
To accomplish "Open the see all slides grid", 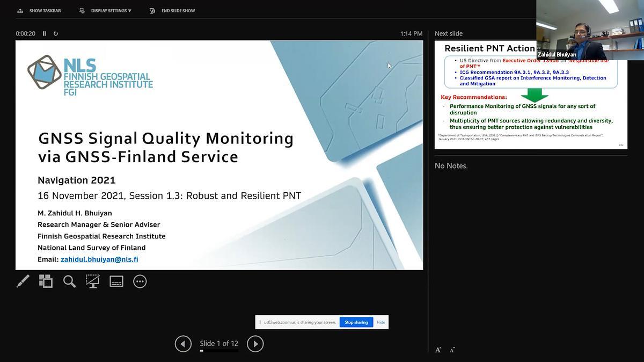I will (46, 281).
